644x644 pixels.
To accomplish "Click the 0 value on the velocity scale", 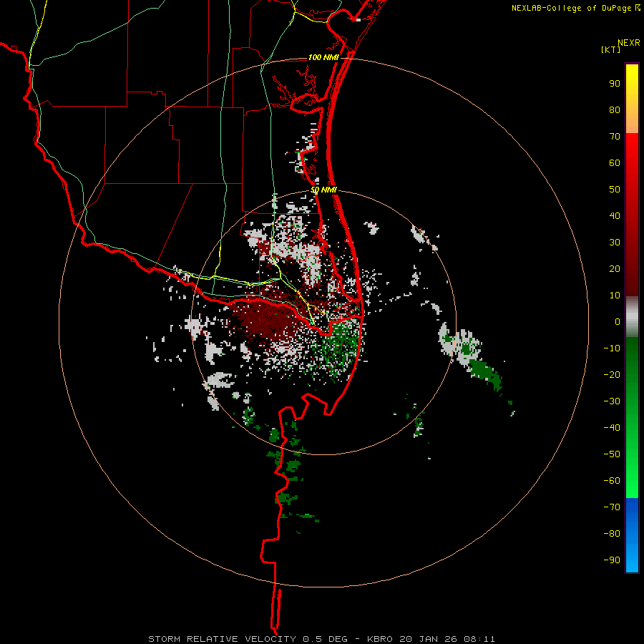I will click(618, 322).
